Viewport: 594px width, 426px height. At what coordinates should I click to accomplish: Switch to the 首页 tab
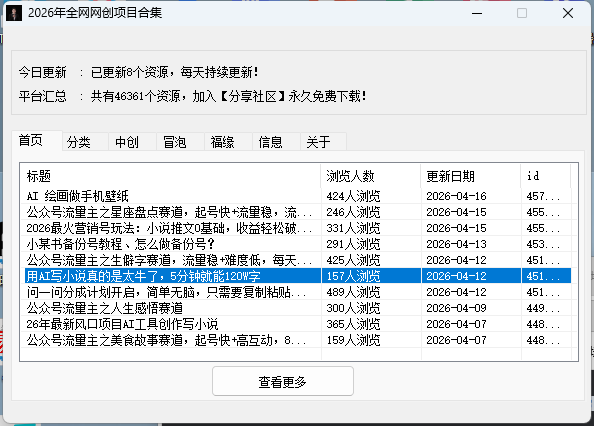pyautogui.click(x=37, y=140)
